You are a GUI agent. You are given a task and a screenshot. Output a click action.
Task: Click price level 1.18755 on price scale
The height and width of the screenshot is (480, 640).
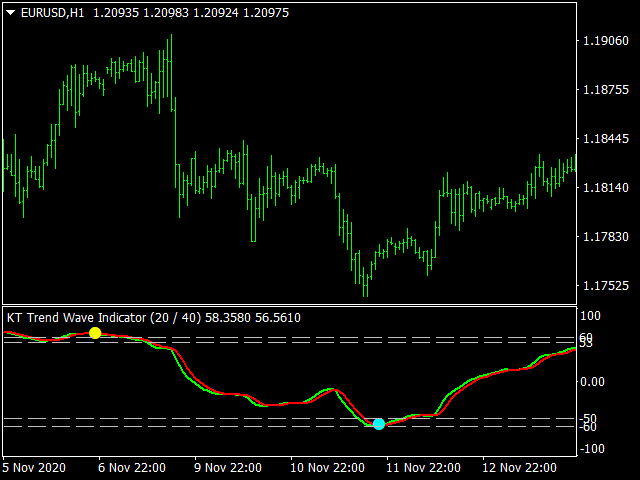[x=606, y=89]
